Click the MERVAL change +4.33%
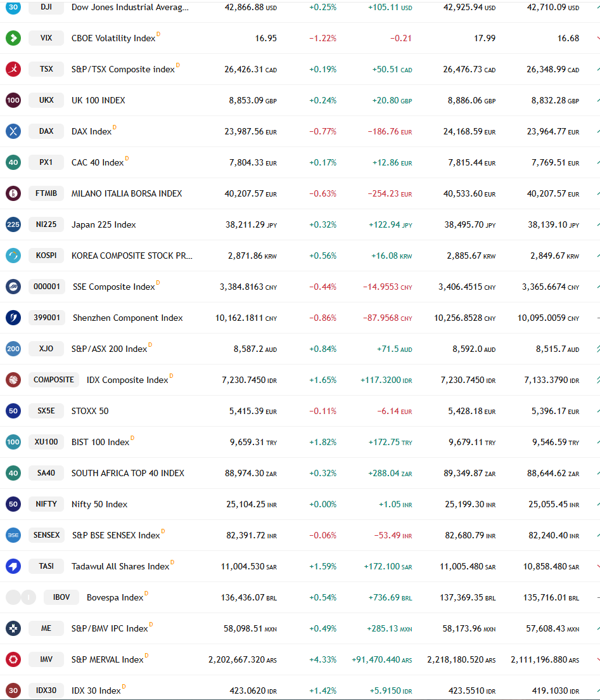The height and width of the screenshot is (700, 600). pyautogui.click(x=322, y=660)
